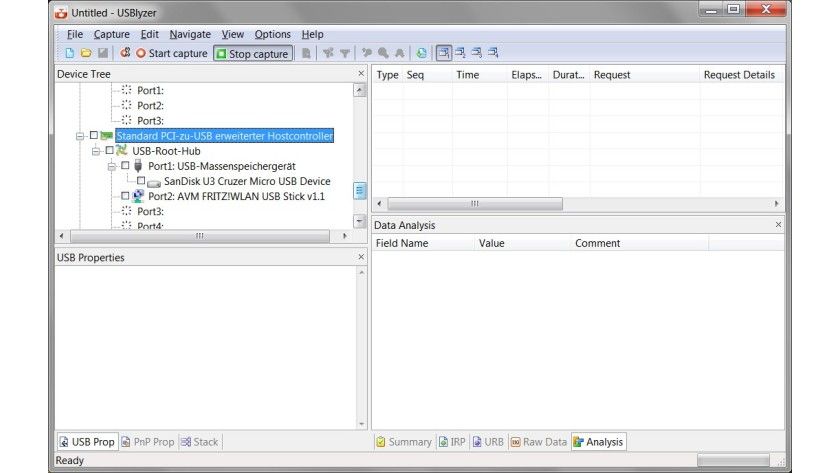
Task: Click the AVM FRITZ!WLAN network icon
Action: [138, 196]
